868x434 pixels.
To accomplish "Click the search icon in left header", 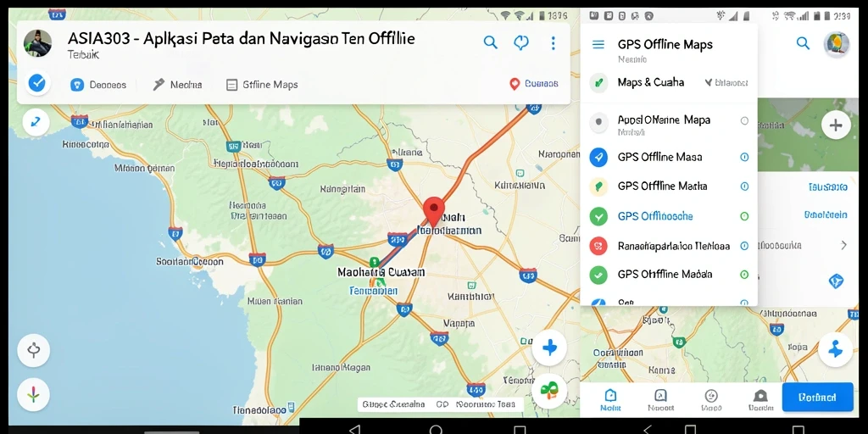I will point(491,42).
